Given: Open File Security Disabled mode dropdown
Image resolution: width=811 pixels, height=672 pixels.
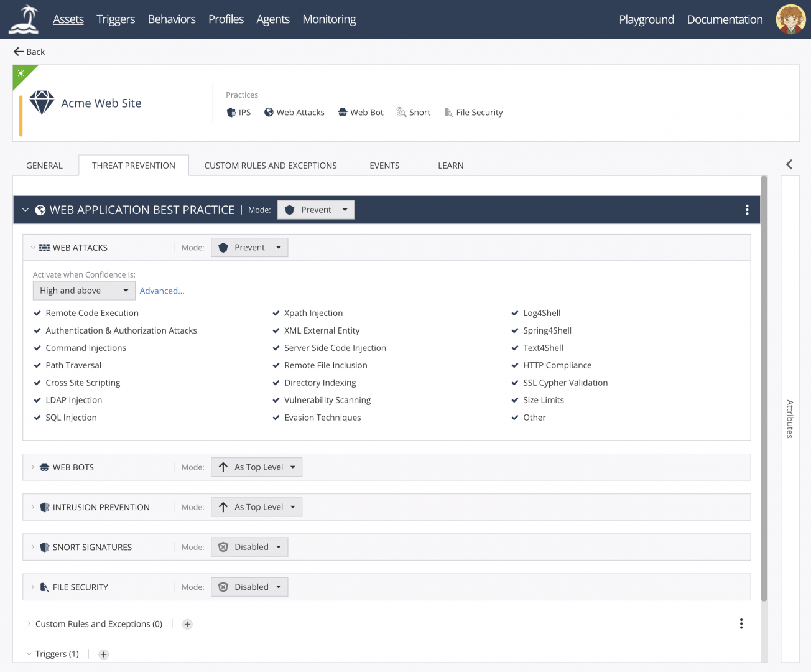Looking at the screenshot, I should (x=249, y=587).
